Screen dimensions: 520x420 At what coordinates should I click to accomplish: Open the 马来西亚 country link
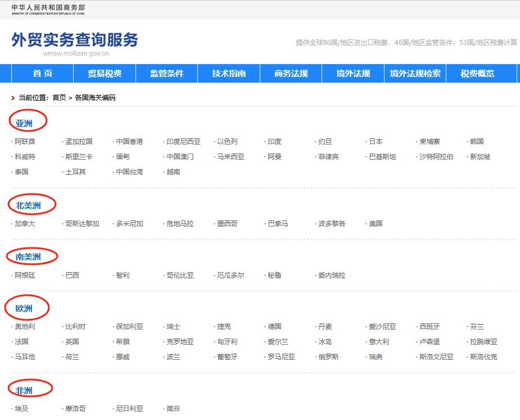(x=230, y=157)
